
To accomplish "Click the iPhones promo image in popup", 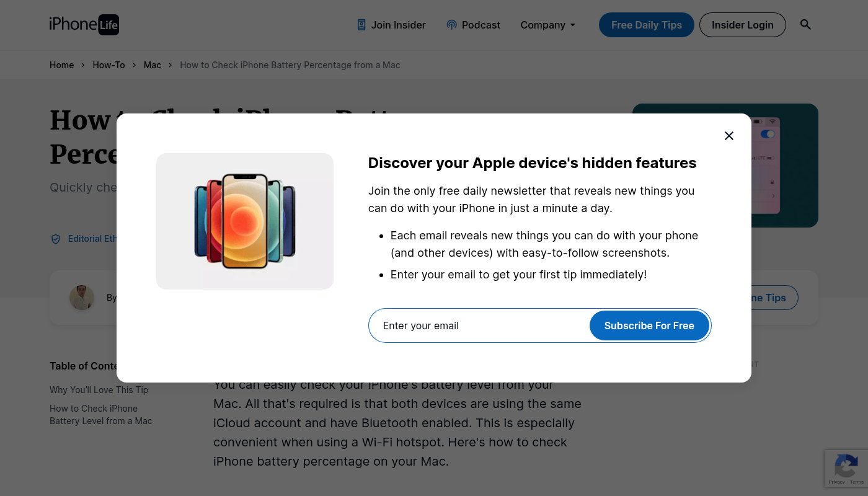I will (245, 221).
